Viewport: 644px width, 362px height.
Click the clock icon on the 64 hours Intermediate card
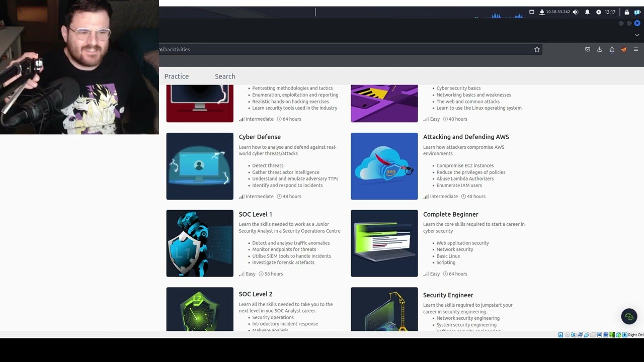pyautogui.click(x=279, y=119)
